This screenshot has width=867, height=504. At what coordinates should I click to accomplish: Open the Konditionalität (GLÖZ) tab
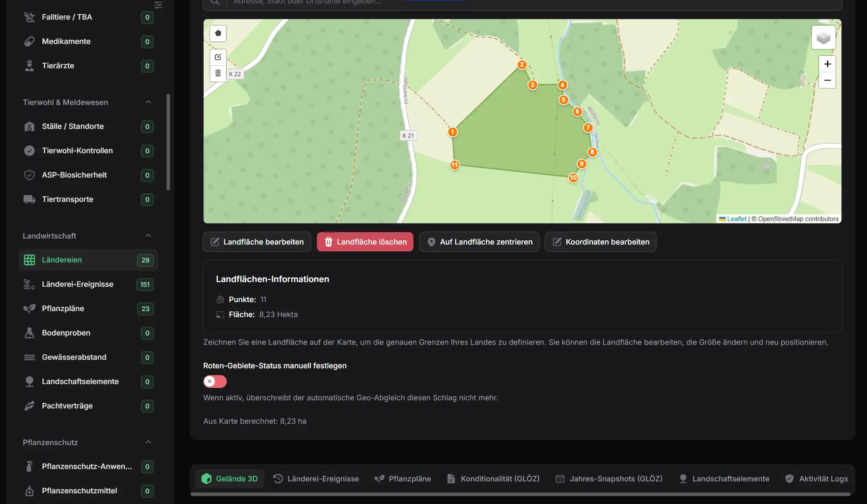point(493,479)
